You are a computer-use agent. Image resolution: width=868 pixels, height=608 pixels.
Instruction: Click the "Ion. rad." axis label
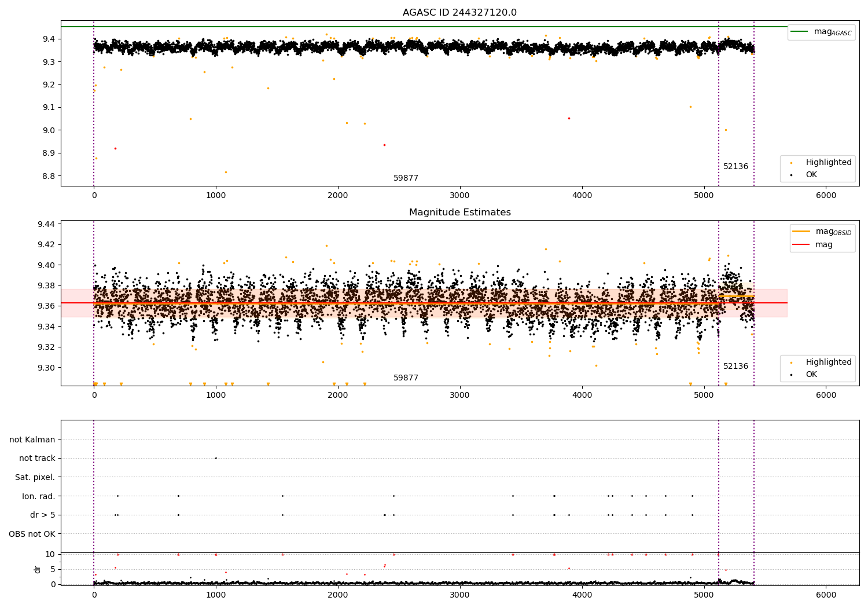pyautogui.click(x=39, y=496)
